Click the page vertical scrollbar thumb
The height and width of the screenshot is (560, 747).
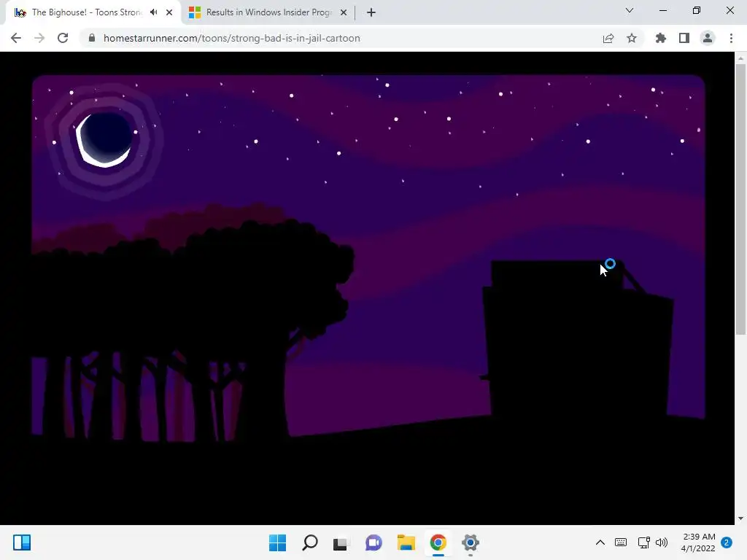(x=740, y=199)
